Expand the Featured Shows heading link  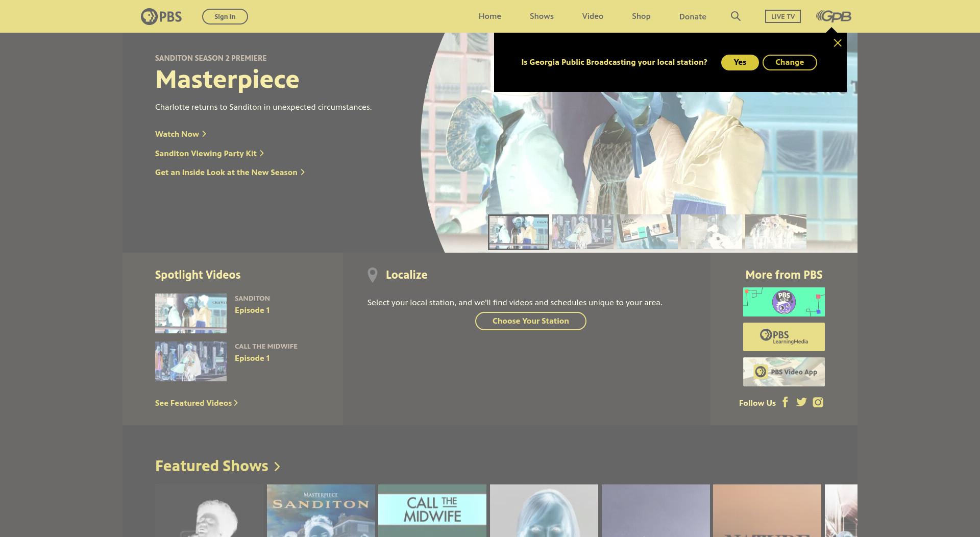point(217,466)
